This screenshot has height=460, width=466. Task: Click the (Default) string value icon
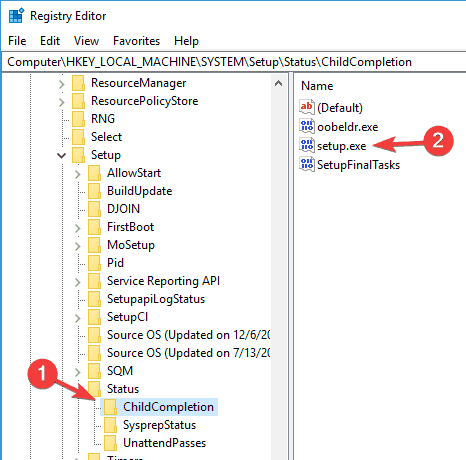pyautogui.click(x=307, y=107)
